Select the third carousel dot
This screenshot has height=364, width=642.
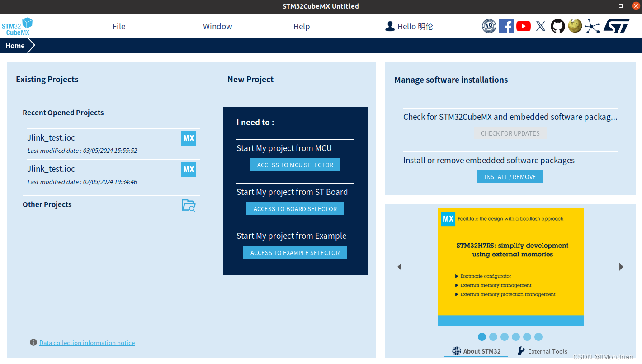[505, 337]
